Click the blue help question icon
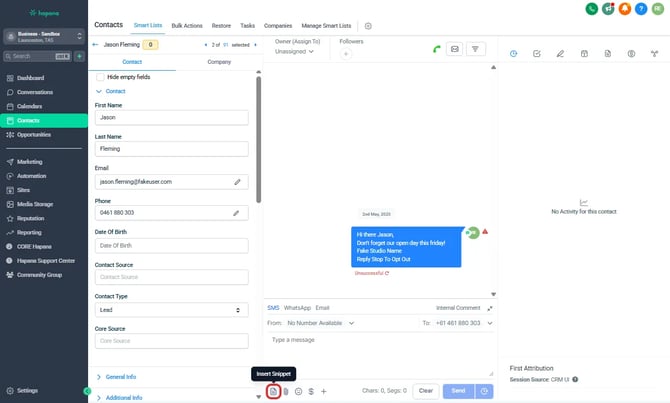Image resolution: width=670 pixels, height=403 pixels. pos(641,9)
